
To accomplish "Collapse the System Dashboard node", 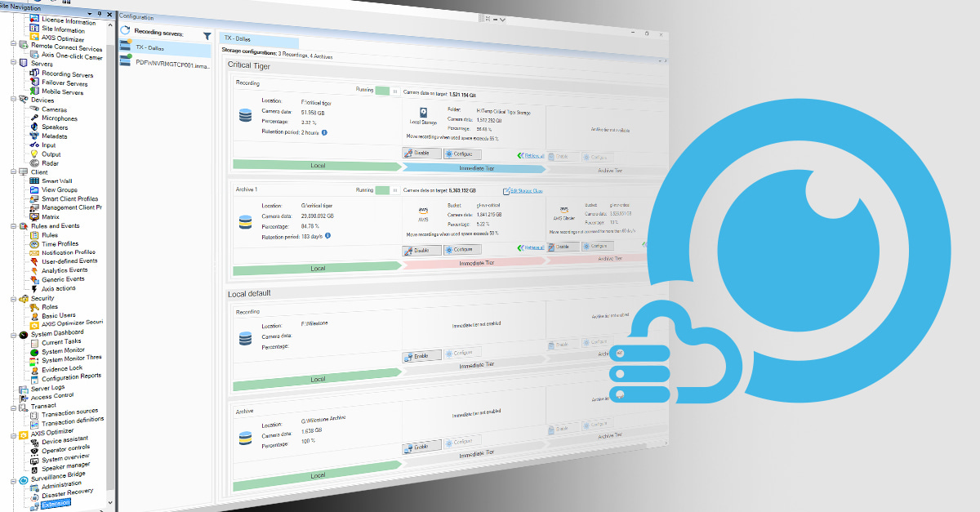I will click(x=14, y=334).
